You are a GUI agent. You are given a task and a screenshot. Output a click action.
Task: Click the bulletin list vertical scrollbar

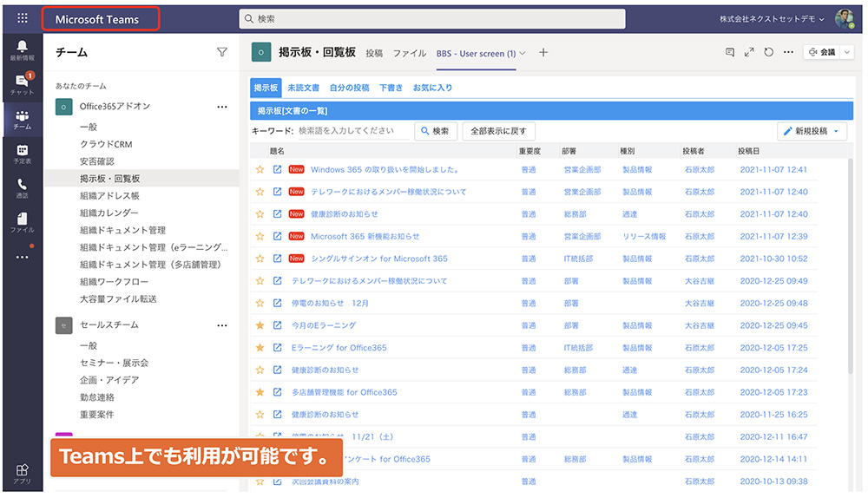pos(851,265)
